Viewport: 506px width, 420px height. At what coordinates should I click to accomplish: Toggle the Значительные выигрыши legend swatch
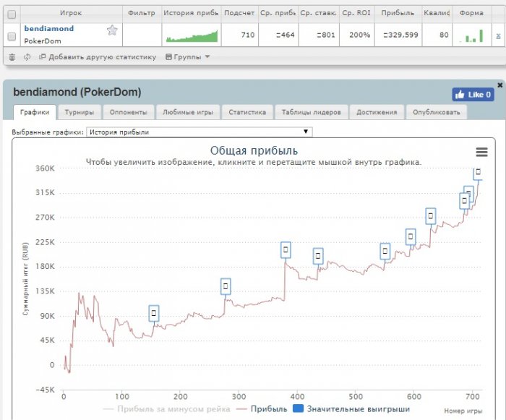coord(298,408)
